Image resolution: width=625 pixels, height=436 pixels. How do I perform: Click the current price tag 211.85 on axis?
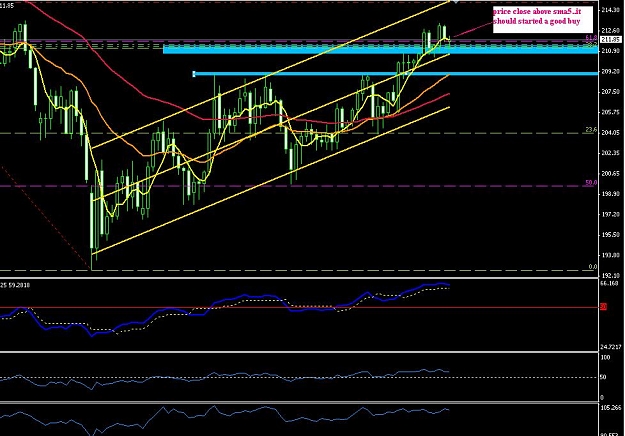(611, 39)
